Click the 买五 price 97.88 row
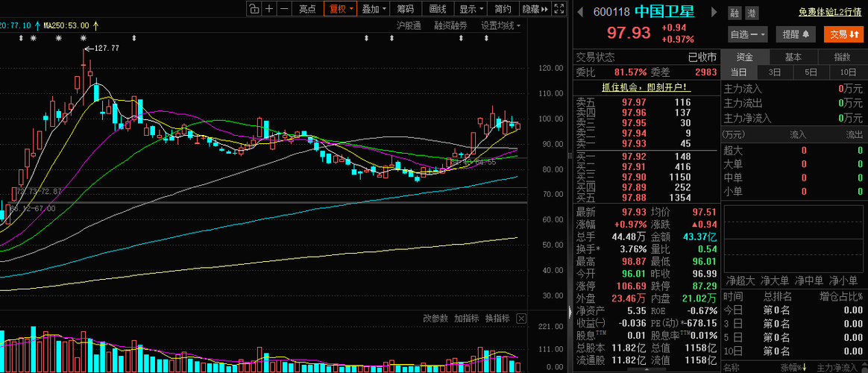This screenshot has height=373, width=868. tap(647, 198)
